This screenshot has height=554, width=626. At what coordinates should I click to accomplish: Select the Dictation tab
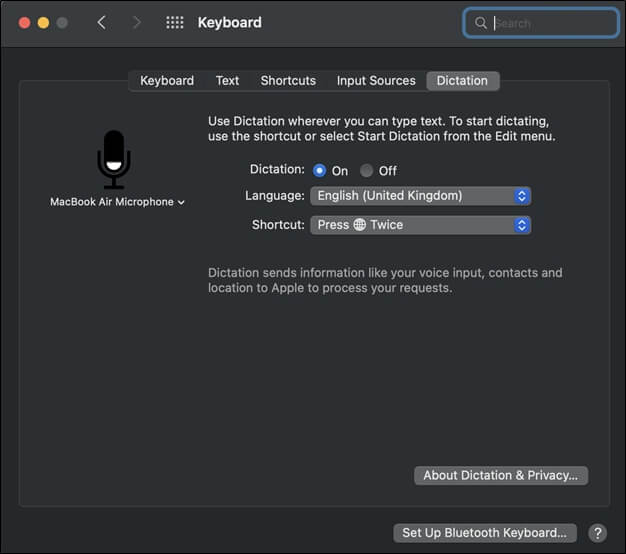[462, 81]
